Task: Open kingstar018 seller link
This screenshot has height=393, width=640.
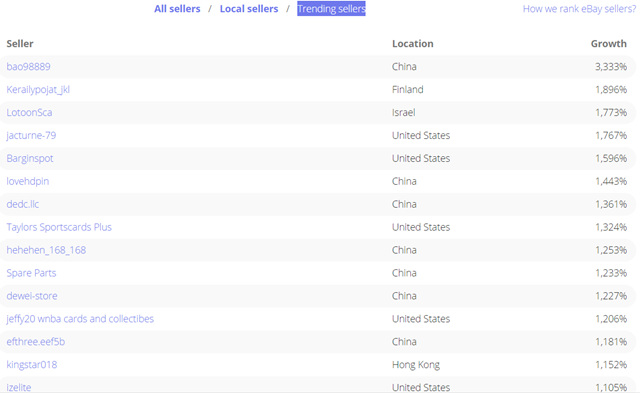Action: click(x=32, y=364)
